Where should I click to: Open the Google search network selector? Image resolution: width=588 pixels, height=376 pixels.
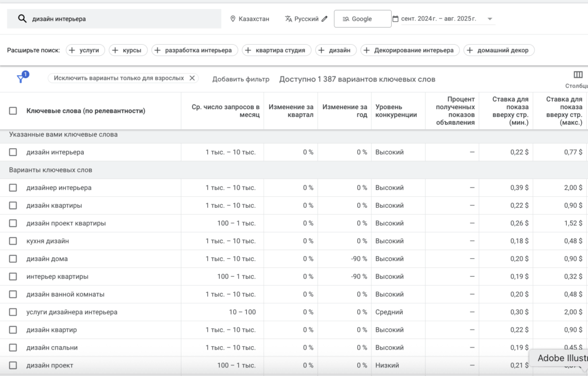[362, 19]
